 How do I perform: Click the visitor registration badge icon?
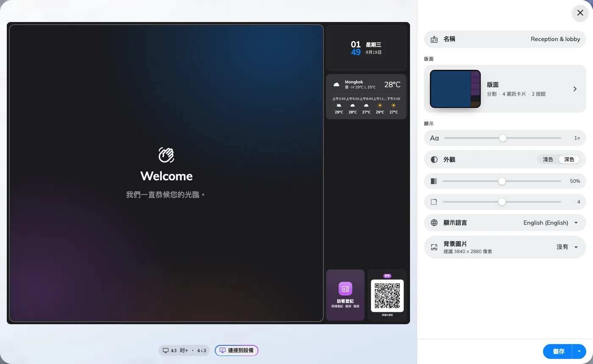click(x=345, y=289)
